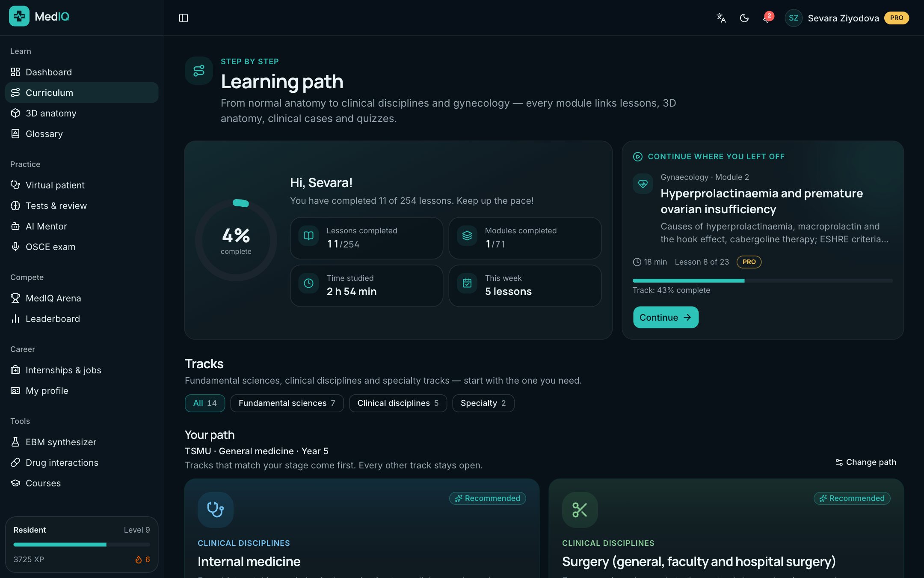Click the MedIQ logo icon
Image resolution: width=924 pixels, height=578 pixels.
19,16
